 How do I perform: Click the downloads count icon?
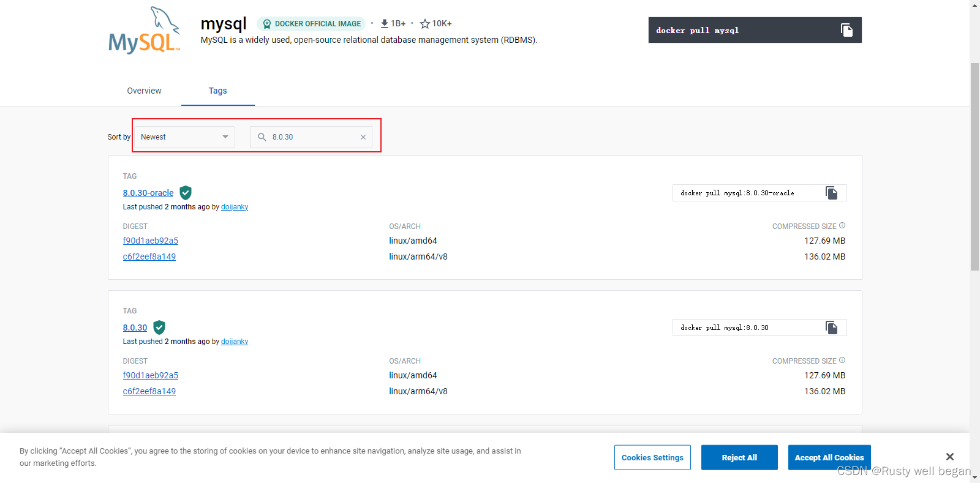coord(385,24)
